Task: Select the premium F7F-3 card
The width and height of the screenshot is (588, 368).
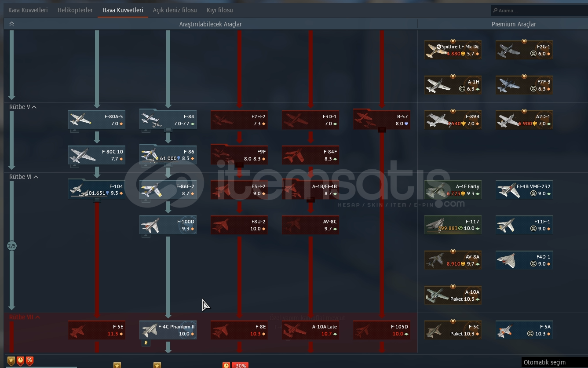Action: pyautogui.click(x=524, y=85)
